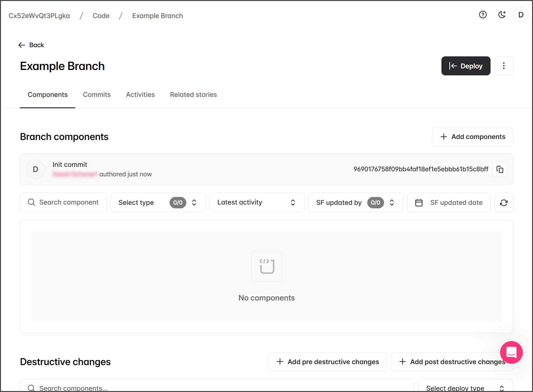Image resolution: width=533 pixels, height=392 pixels.
Task: Click the refresh components icon
Action: (504, 203)
